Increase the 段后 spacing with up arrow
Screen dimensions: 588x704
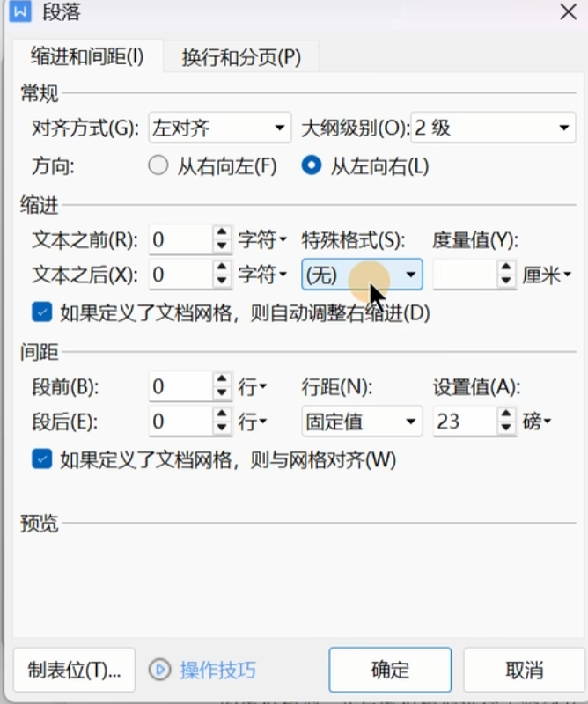(x=222, y=414)
